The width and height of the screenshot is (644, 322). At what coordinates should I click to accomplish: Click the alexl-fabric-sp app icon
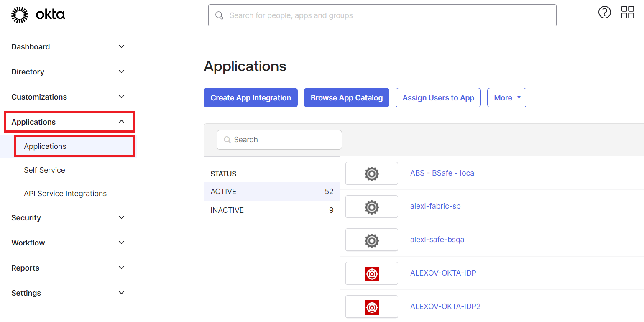(x=371, y=206)
